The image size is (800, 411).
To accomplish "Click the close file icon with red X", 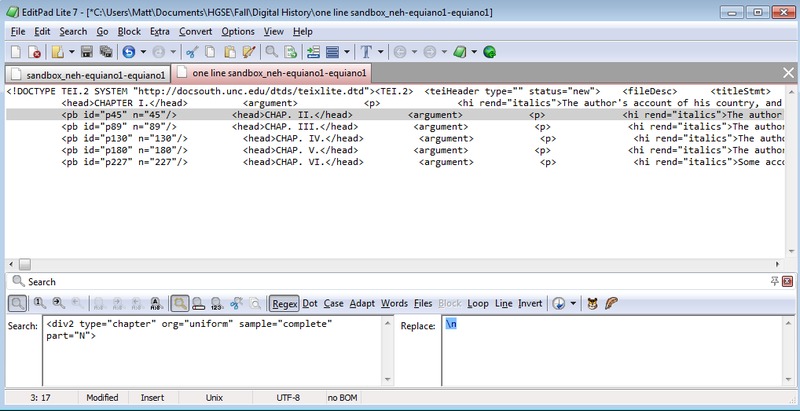I will pos(34,52).
